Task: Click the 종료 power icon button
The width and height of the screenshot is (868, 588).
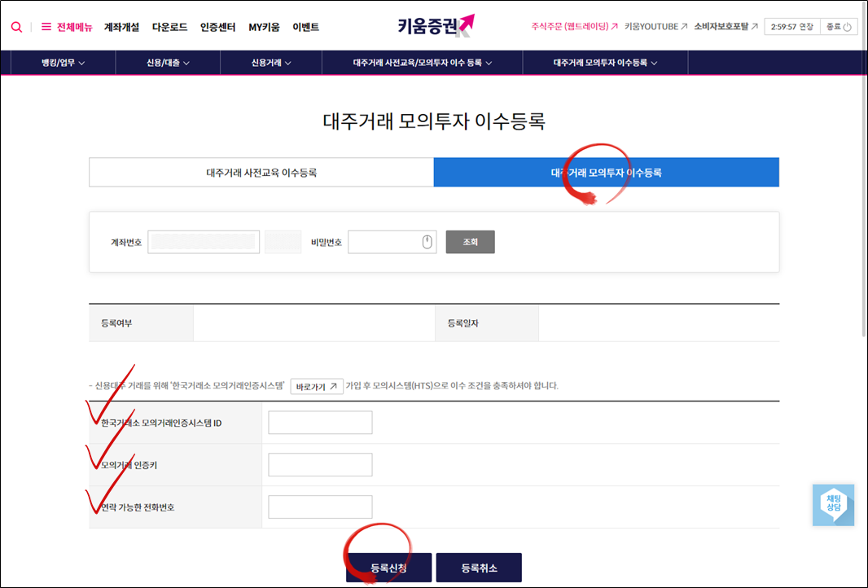Action: tap(840, 27)
